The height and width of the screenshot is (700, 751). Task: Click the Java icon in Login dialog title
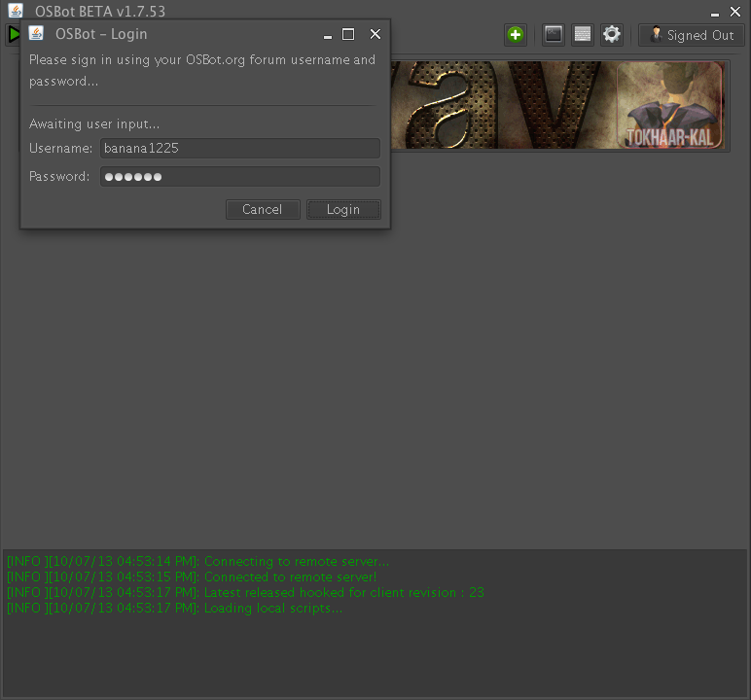point(37,34)
